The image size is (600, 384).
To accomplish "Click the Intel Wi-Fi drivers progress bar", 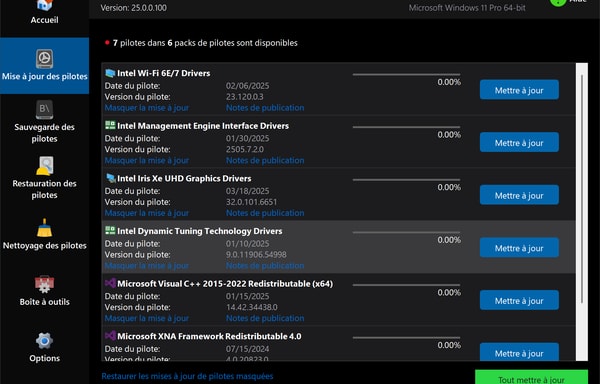I will 406,74.
